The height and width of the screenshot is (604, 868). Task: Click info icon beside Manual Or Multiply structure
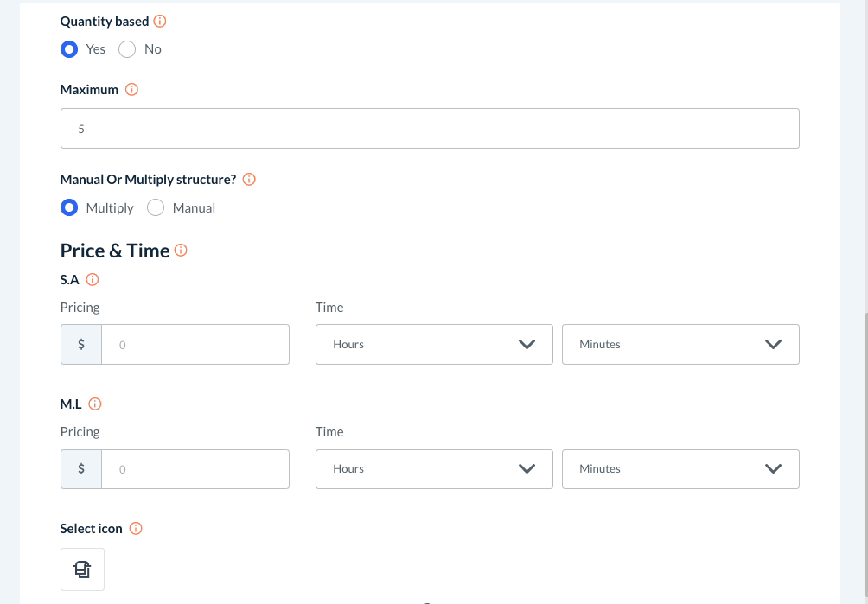pyautogui.click(x=249, y=180)
